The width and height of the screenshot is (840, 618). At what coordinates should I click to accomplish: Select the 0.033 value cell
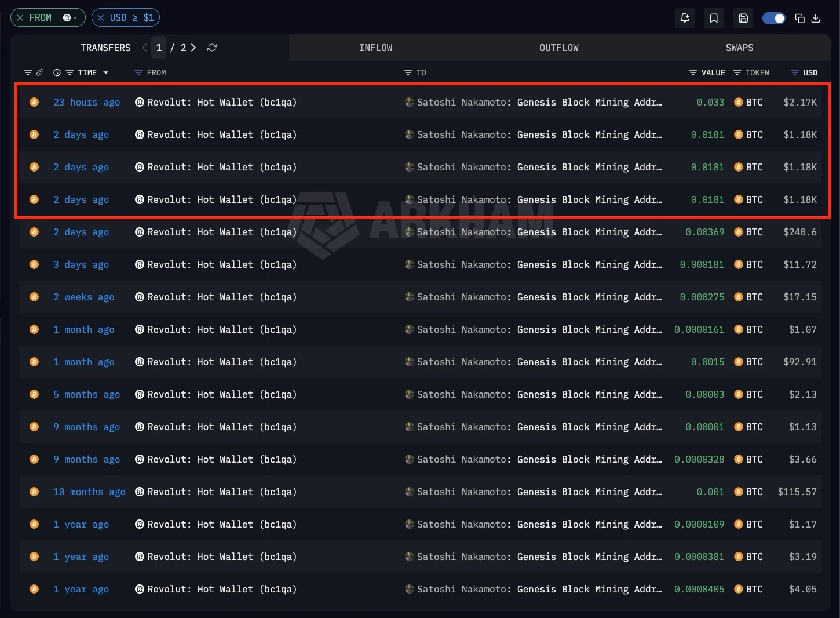coord(710,102)
